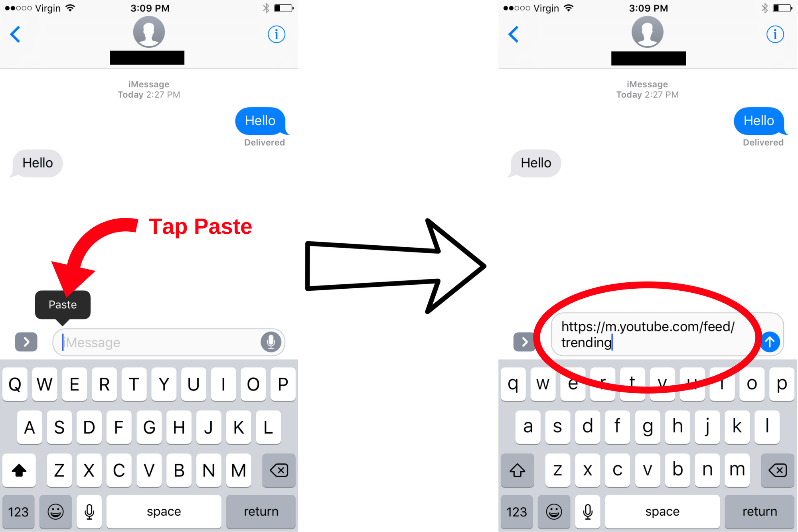This screenshot has width=798, height=532.
Task: Tap the expand arrows icon left of message bar
Action: [26, 341]
